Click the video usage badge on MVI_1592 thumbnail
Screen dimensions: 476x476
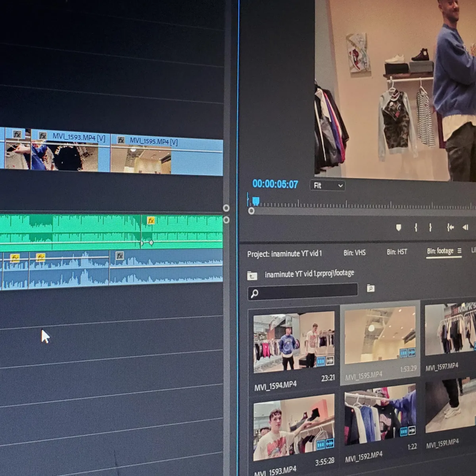[403, 431]
